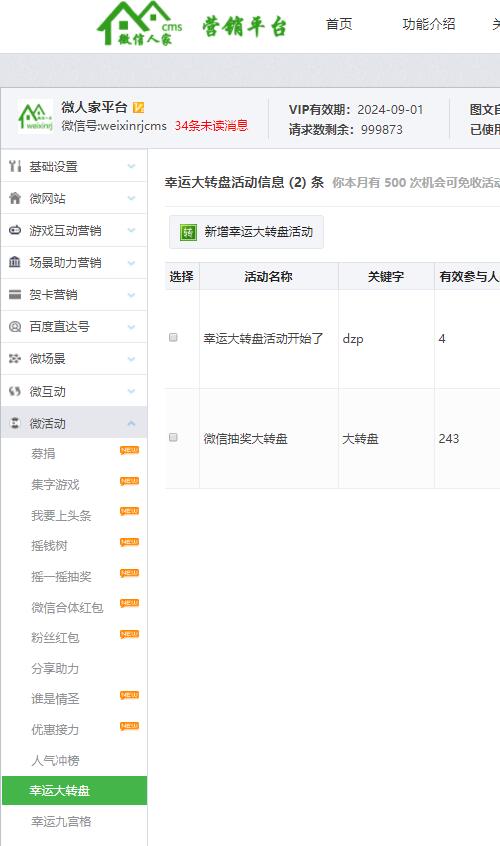The height and width of the screenshot is (846, 500).
Task: Collapse 微活动 section chevron
Action: coord(131,424)
